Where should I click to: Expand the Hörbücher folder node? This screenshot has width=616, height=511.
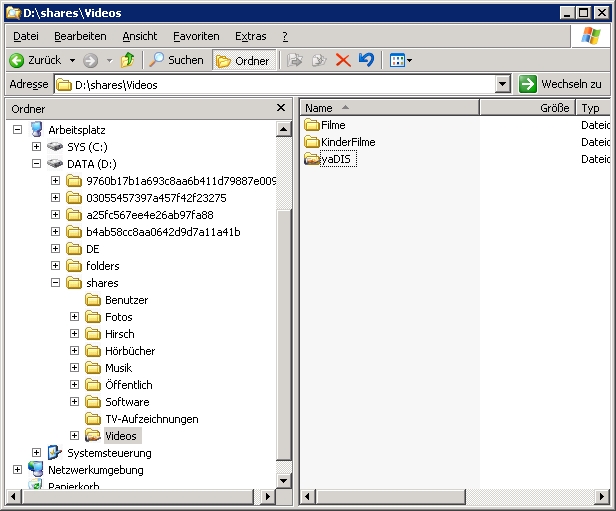click(x=75, y=351)
